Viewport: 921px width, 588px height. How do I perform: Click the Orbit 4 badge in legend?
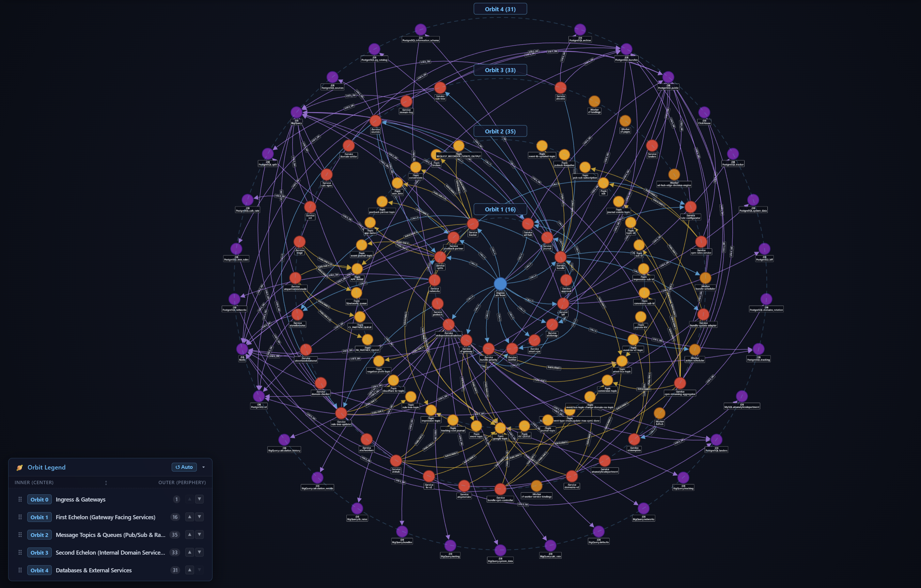(x=40, y=570)
